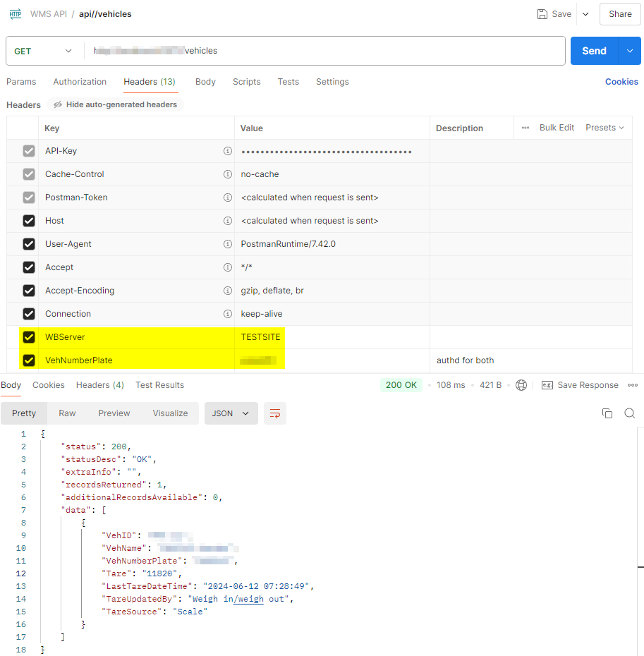Screen dimensions: 644x656
Task: Uncheck the VehNumberPlate header checkbox
Action: [x=29, y=360]
